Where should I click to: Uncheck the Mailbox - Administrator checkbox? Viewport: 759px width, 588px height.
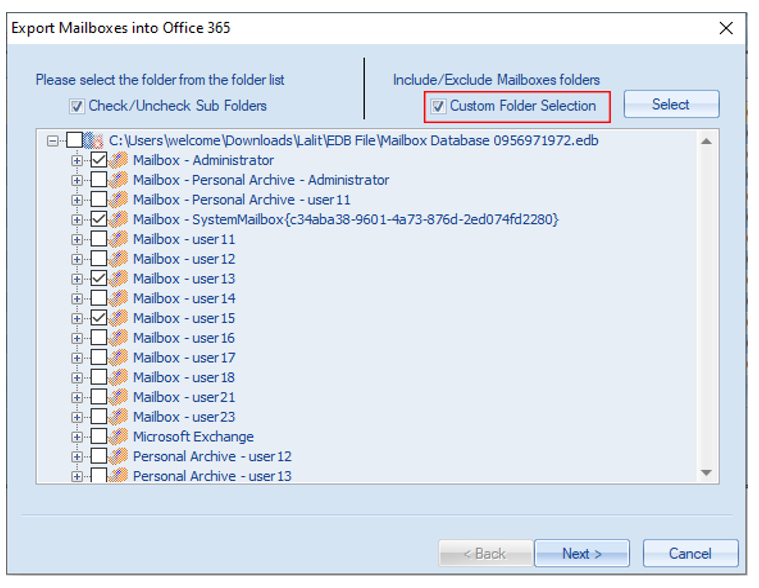point(99,160)
